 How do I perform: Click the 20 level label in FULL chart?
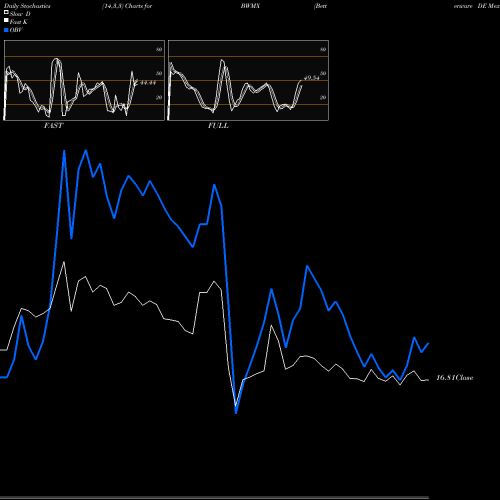[323, 97]
